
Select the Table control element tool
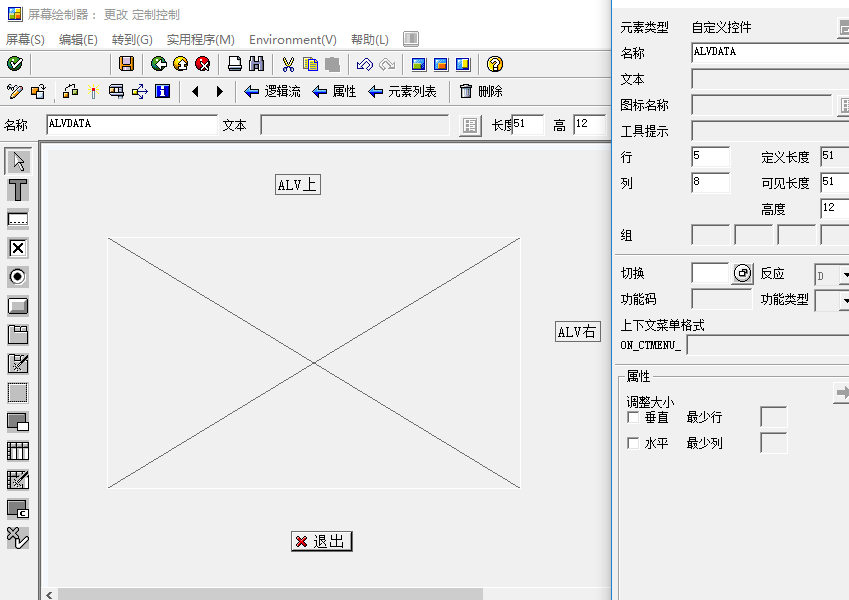click(x=16, y=450)
